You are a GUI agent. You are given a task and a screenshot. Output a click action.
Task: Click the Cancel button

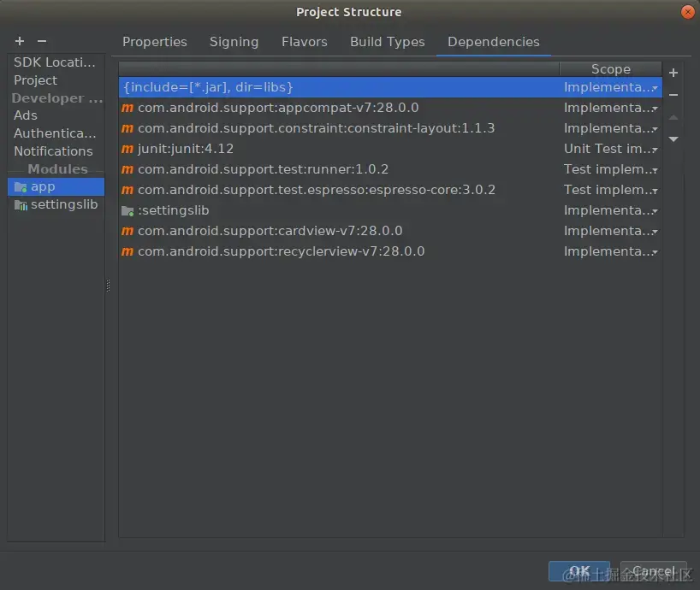(x=654, y=571)
